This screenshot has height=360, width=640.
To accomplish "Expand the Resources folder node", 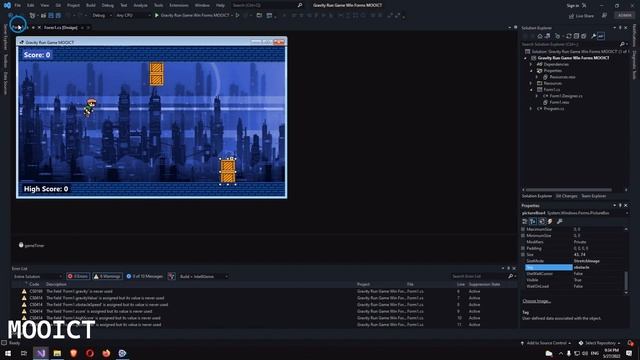I will [531, 83].
